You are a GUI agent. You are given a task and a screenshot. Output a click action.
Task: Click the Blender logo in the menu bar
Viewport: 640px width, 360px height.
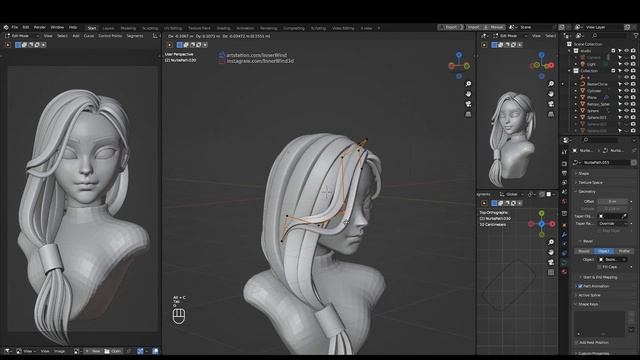click(6, 27)
